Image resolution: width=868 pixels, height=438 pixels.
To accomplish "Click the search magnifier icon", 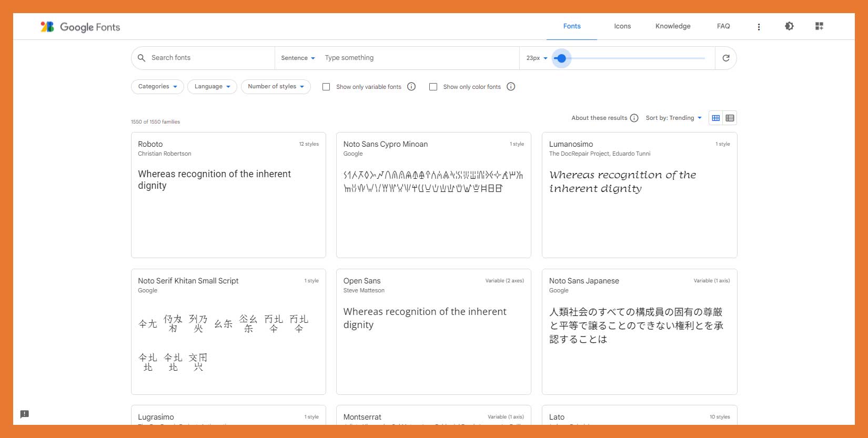I will 142,58.
